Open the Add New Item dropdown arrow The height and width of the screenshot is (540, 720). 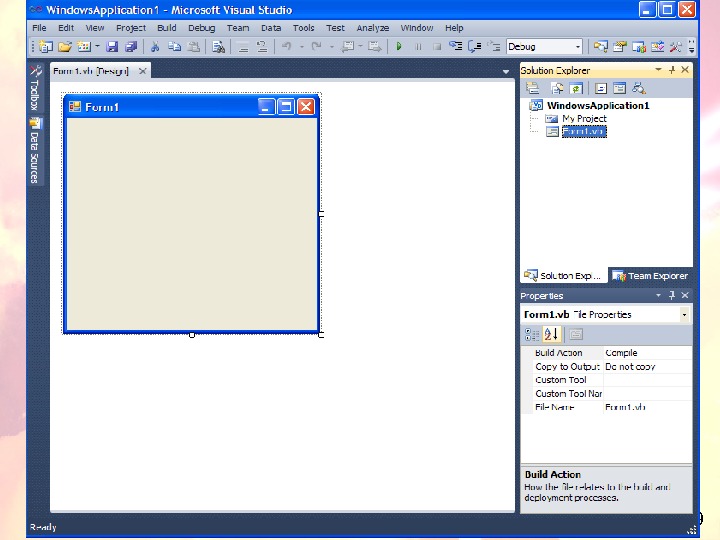(x=97, y=46)
